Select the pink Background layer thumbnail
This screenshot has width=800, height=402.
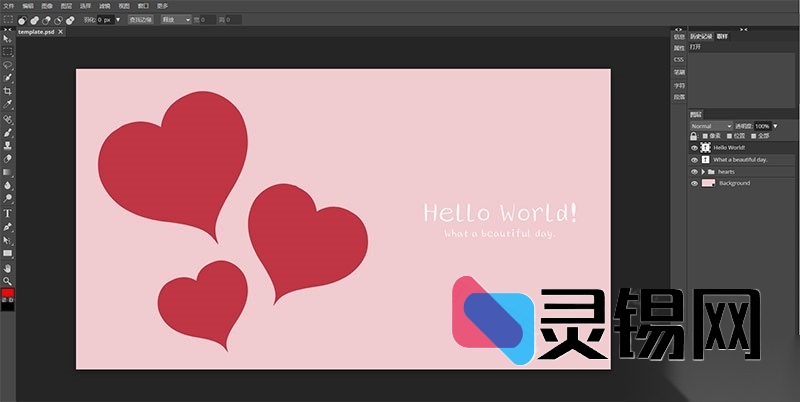point(708,184)
